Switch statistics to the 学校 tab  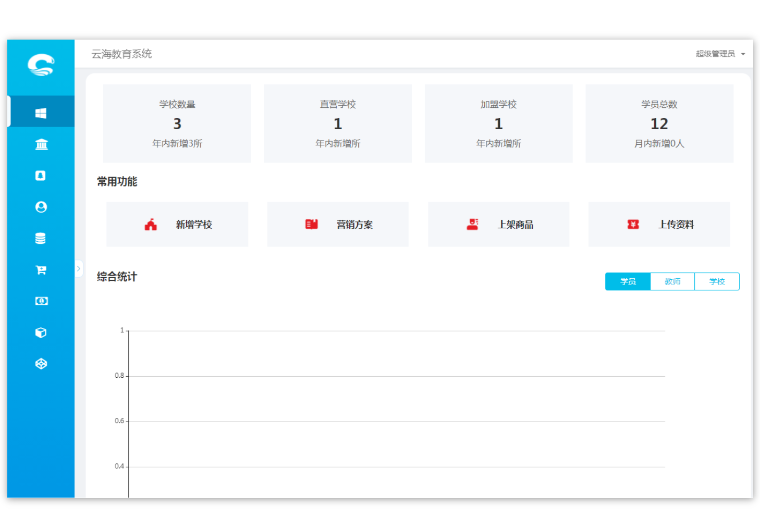tap(717, 281)
